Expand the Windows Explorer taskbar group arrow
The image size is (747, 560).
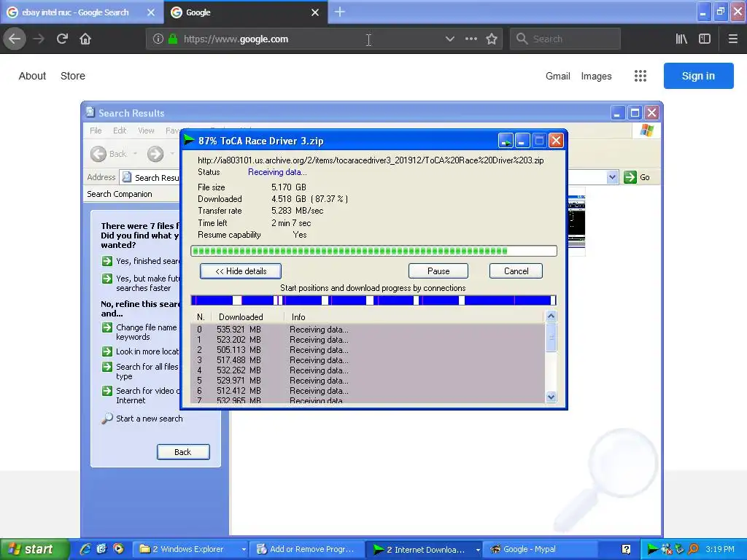click(x=244, y=550)
